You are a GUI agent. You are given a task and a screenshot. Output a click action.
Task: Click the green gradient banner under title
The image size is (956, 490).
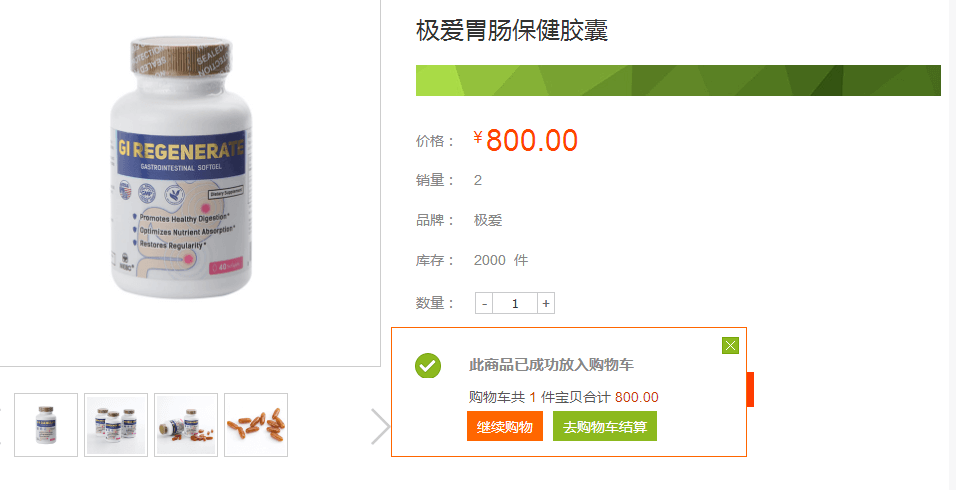(678, 80)
